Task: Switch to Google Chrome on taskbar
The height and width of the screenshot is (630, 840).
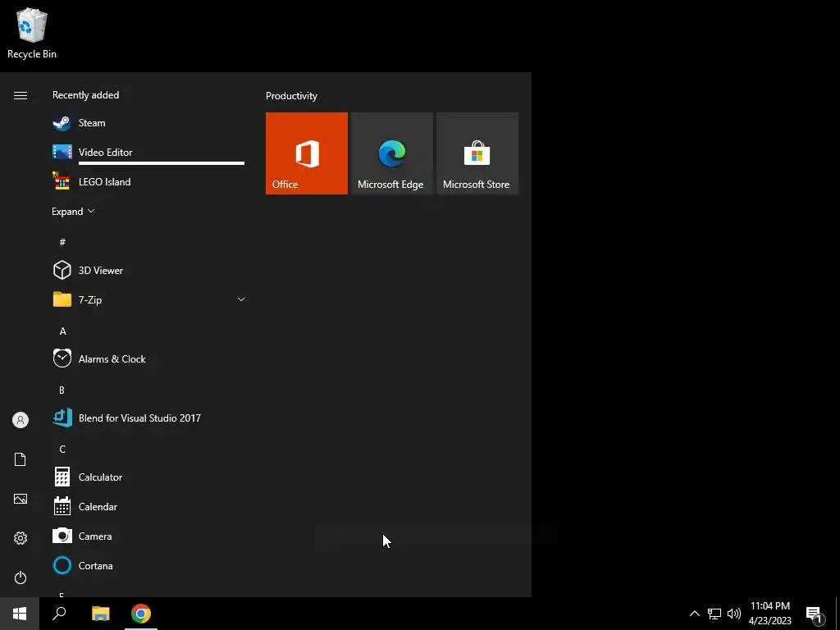Action: [x=141, y=614]
